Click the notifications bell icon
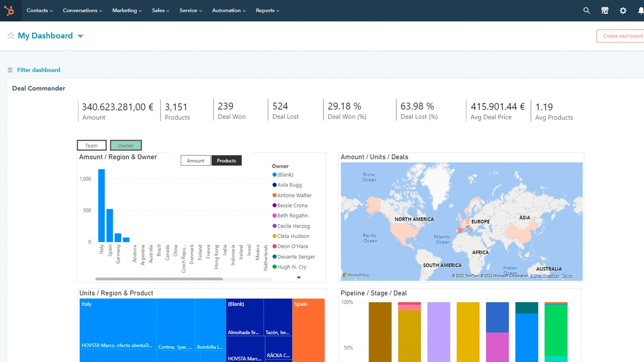 (640, 10)
